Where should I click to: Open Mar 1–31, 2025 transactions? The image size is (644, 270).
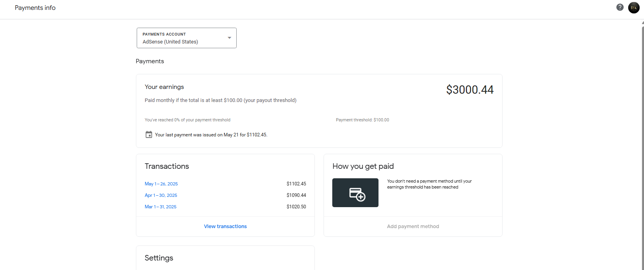pos(160,207)
